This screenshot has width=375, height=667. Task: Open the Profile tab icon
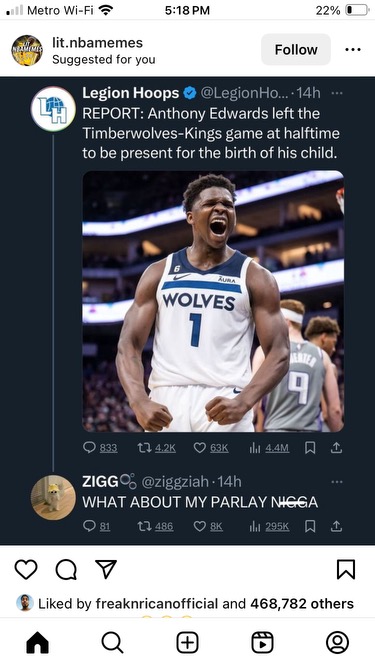(337, 642)
